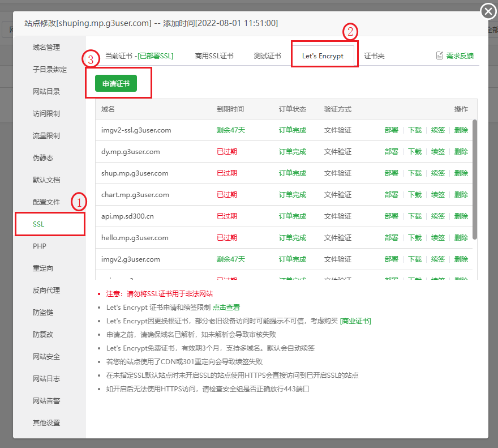Delete chart.mp.g3user.com certificate
Viewport: 498px width, 448px height.
[461, 195]
